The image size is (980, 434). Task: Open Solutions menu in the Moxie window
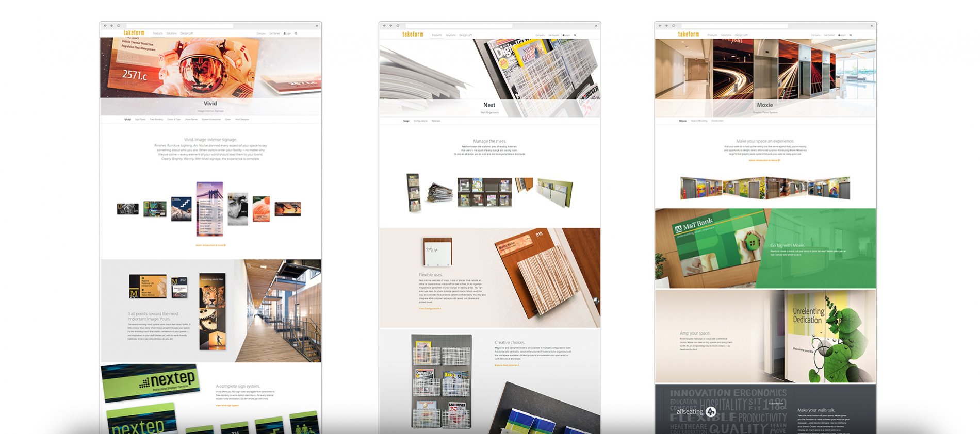[x=726, y=35]
